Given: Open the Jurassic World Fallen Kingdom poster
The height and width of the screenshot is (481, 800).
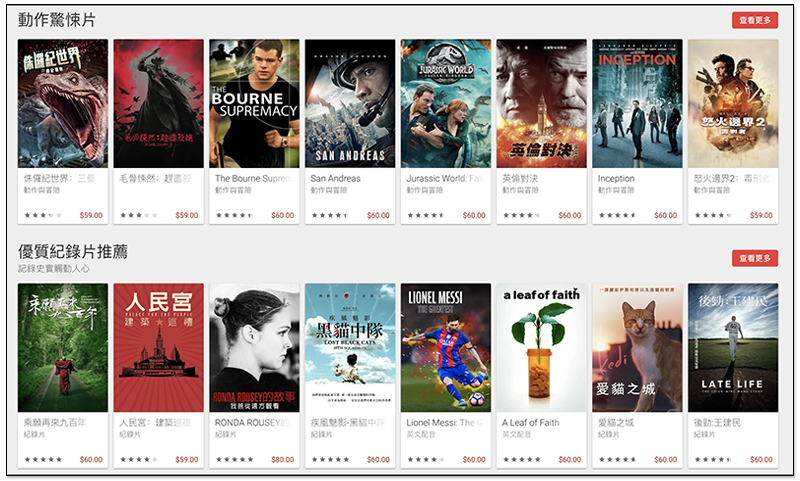Looking at the screenshot, I should [445, 104].
